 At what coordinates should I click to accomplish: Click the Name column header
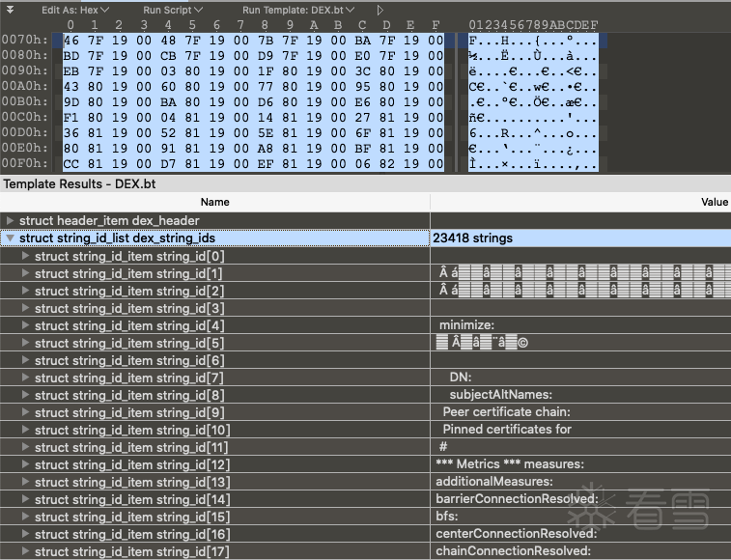pyautogui.click(x=215, y=202)
